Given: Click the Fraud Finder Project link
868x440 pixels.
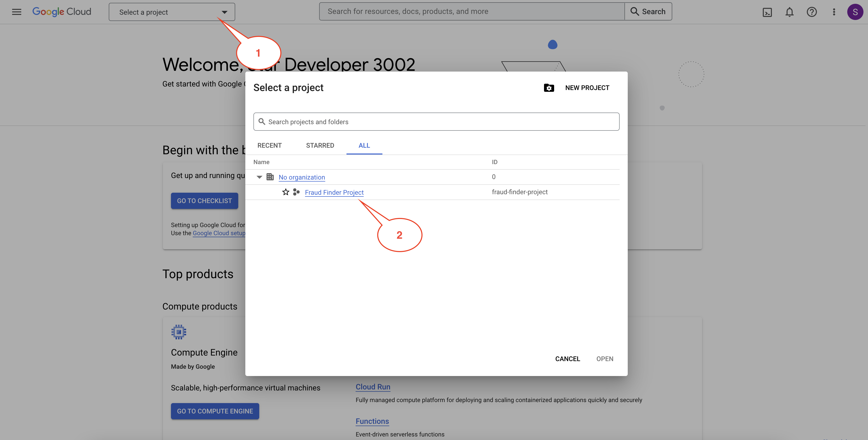Looking at the screenshot, I should [x=334, y=192].
